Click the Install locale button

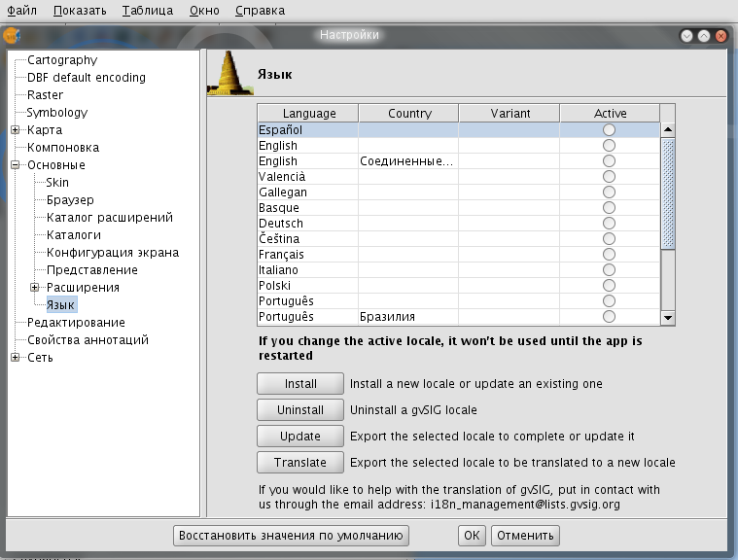coord(300,383)
